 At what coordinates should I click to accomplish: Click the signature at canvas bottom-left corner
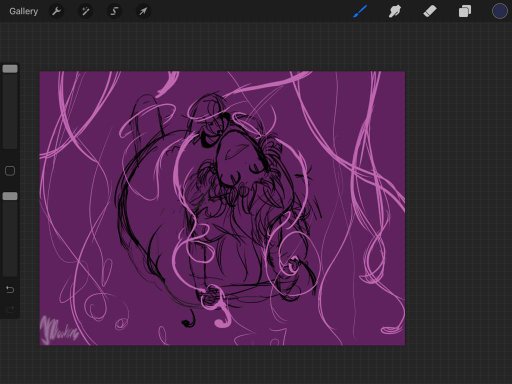tap(59, 331)
